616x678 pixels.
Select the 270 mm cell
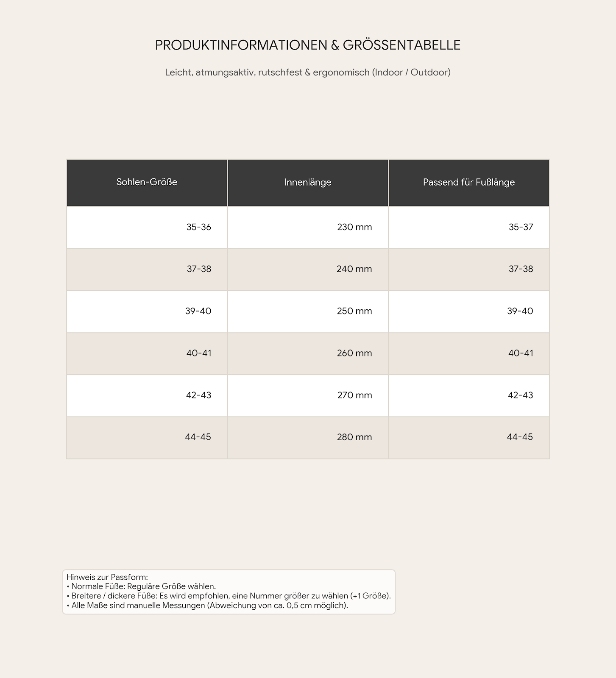(308, 395)
